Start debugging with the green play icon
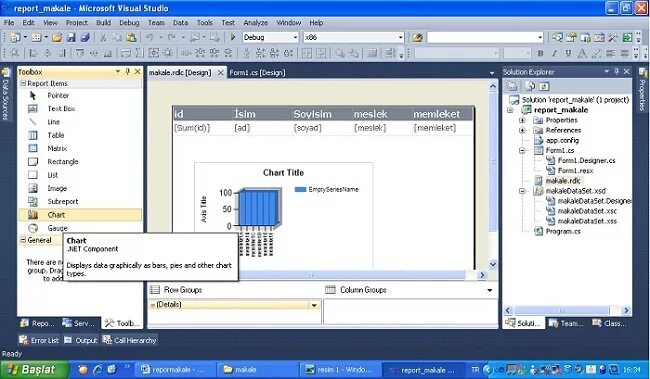650x379 pixels. tap(233, 38)
